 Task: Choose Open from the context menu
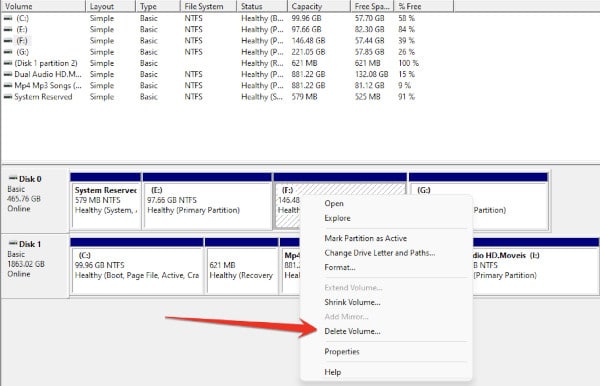click(334, 204)
